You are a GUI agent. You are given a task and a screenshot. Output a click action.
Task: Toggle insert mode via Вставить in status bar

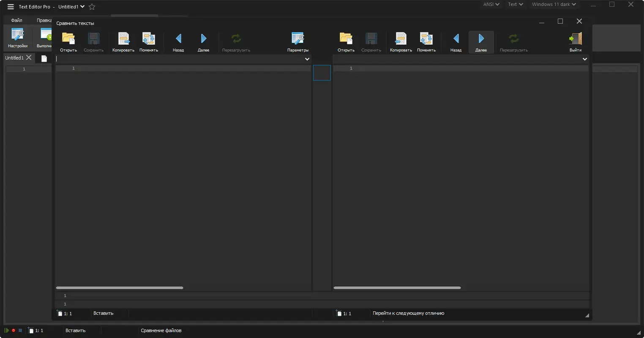click(75, 330)
